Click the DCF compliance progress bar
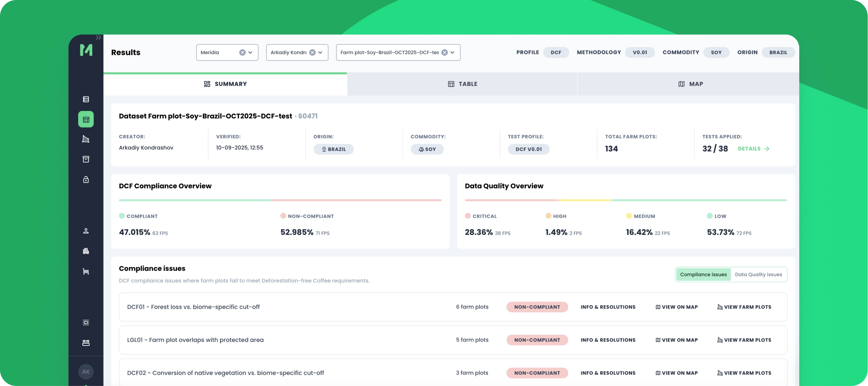 click(280, 200)
